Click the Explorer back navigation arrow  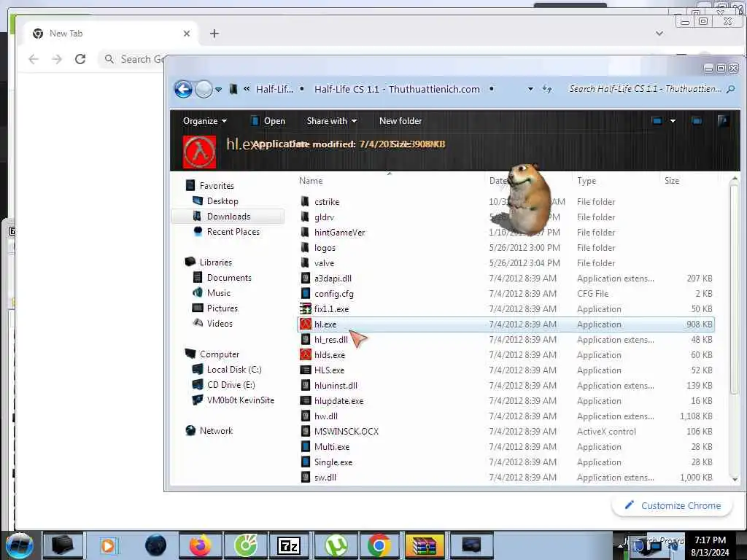[x=183, y=89]
